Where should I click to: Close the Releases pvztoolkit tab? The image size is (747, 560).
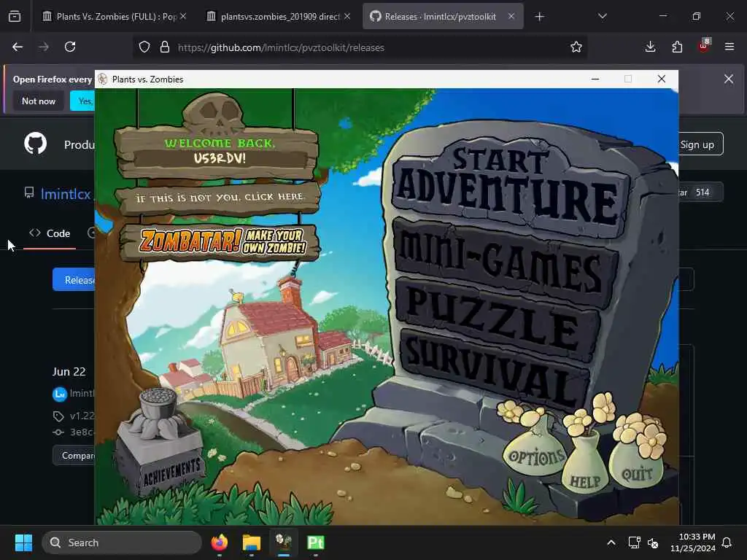[511, 16]
